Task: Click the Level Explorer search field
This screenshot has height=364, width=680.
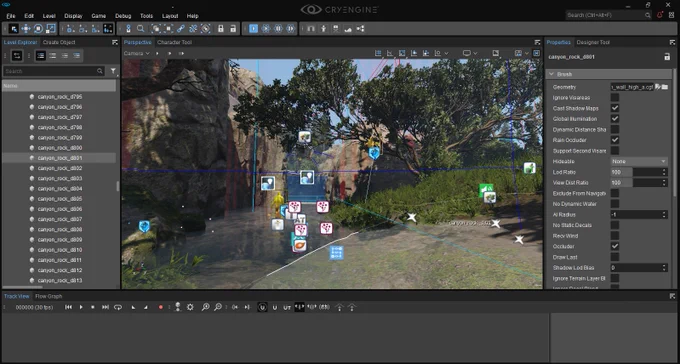Action: (x=54, y=71)
